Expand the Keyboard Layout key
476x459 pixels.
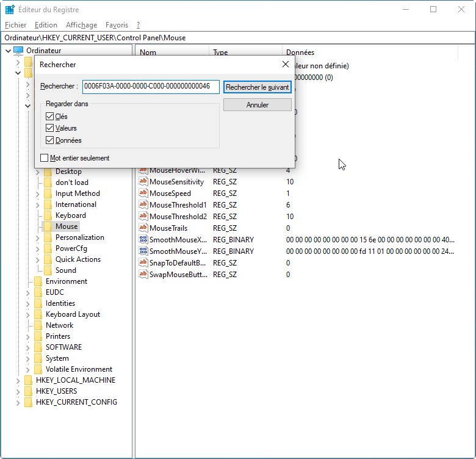[x=28, y=314]
